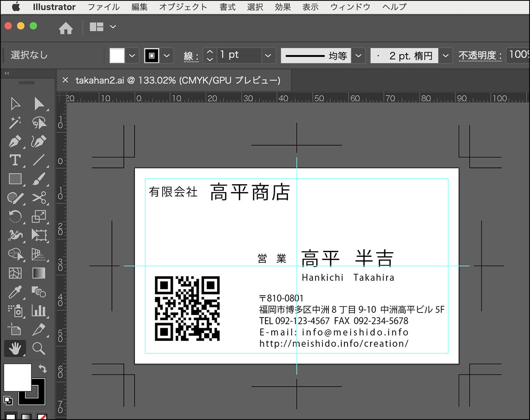Select the Type tool
This screenshot has width=530, height=420.
point(15,160)
